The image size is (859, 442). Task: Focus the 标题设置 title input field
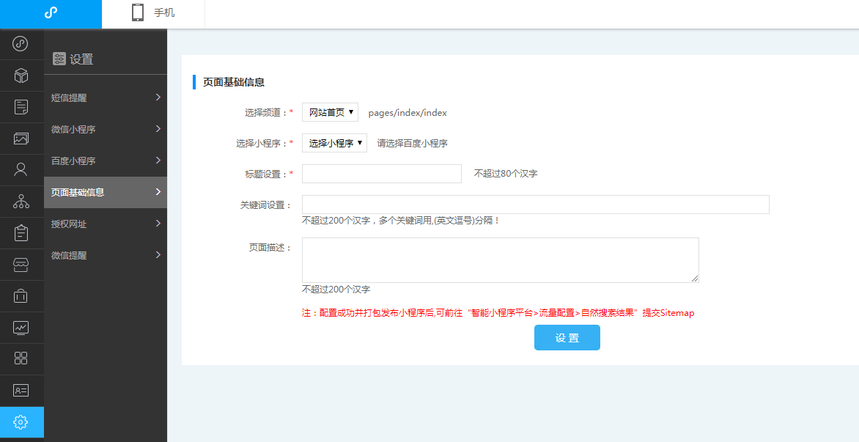(x=382, y=174)
